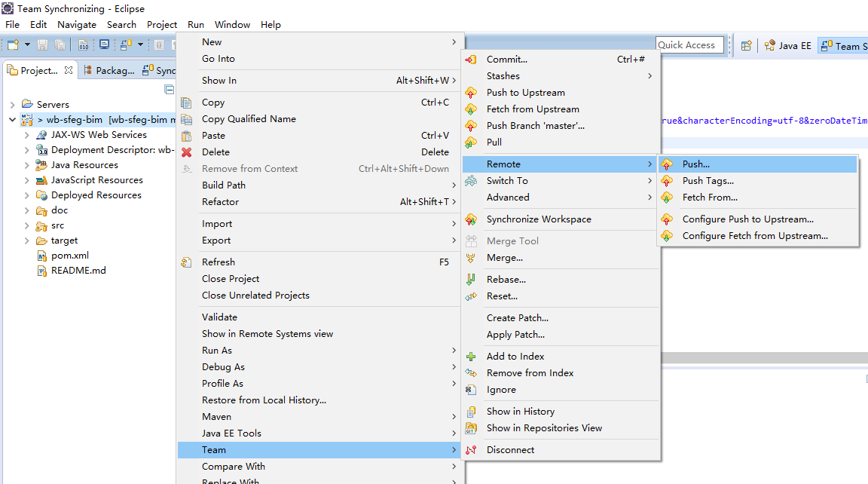Click the Synchronize Workspace icon
This screenshot has height=484, width=868.
click(x=471, y=219)
